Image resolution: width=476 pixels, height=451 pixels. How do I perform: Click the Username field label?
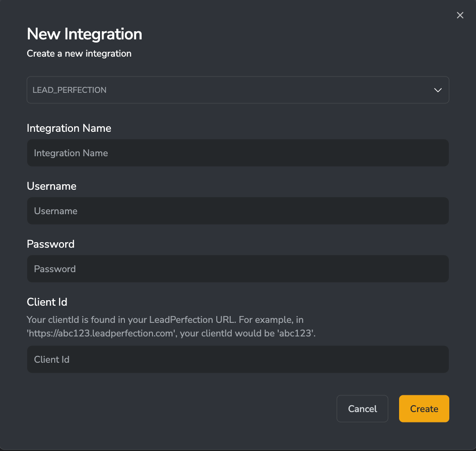pos(52,187)
